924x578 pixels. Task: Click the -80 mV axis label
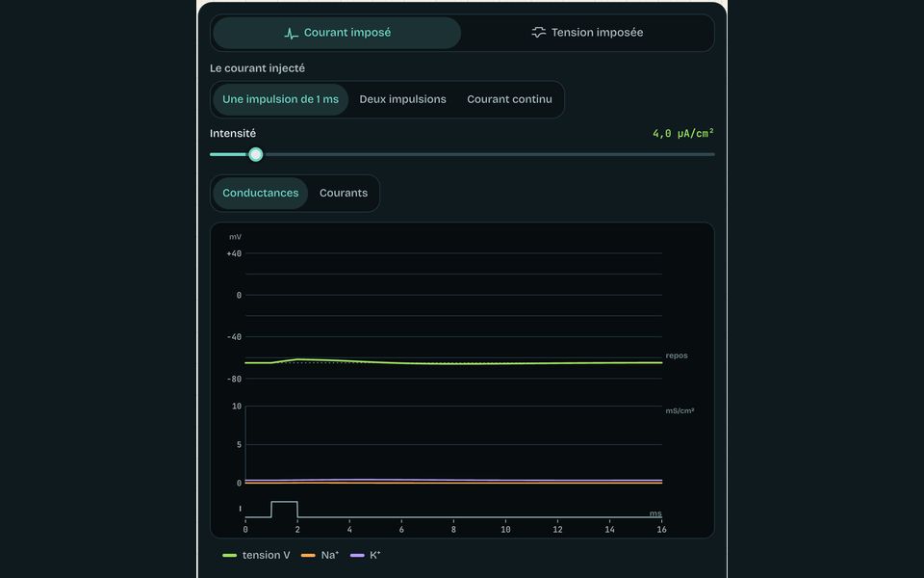click(x=234, y=380)
